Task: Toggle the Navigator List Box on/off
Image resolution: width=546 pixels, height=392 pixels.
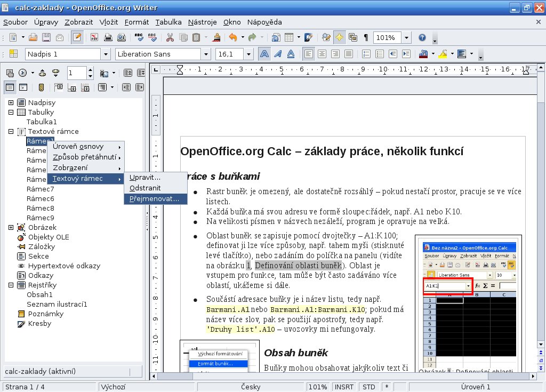Action: click(x=10, y=87)
